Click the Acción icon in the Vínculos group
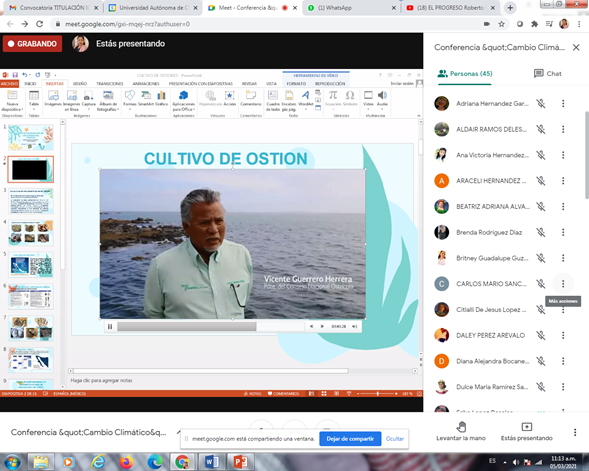The height and width of the screenshot is (471, 589). tap(230, 98)
